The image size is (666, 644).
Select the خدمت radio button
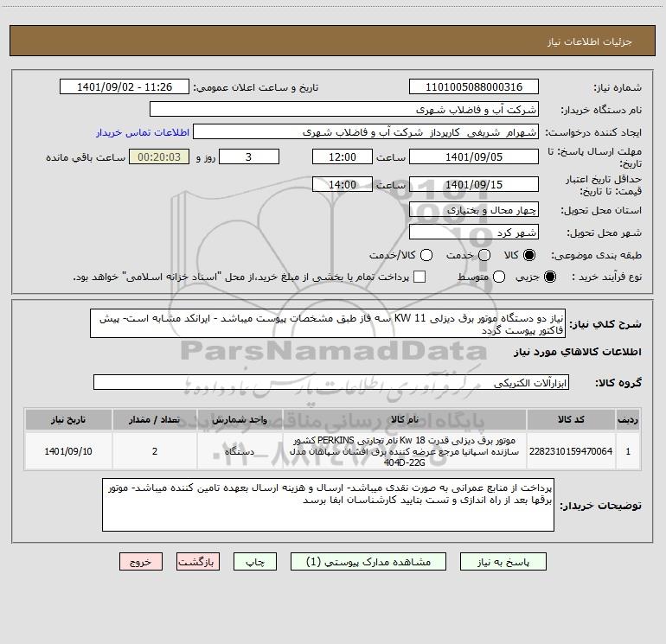[484, 255]
